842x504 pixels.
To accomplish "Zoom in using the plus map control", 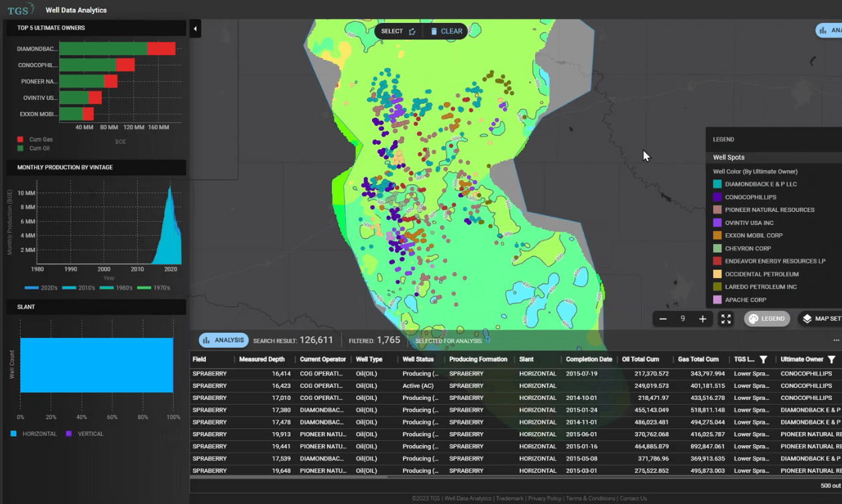I will (x=701, y=318).
